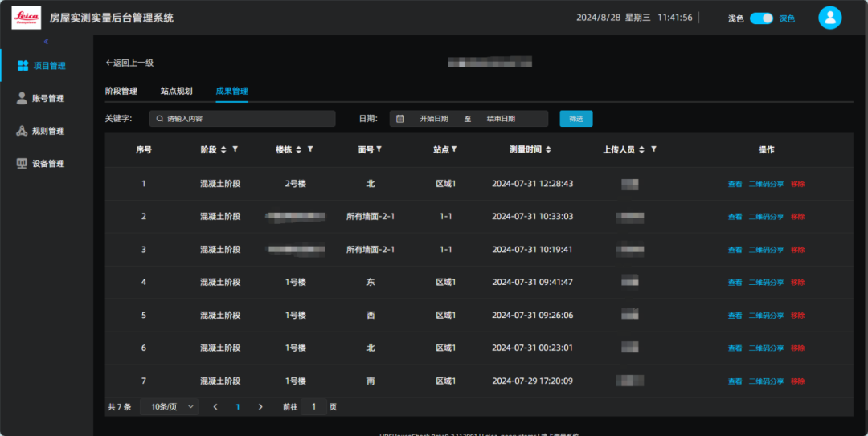Click the 共 7 条 total count

[120, 407]
